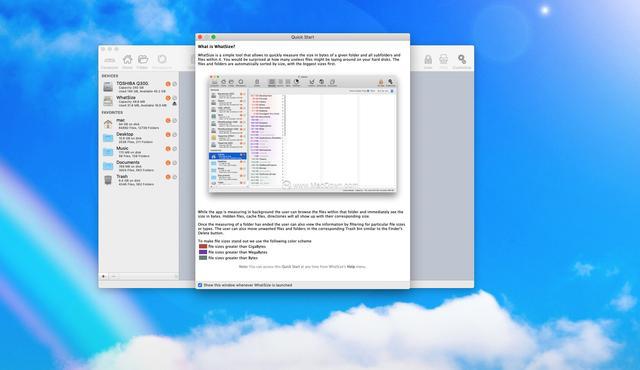Click orange measure icon for TOSHIBA Q300
Viewport: 640px width, 370px height.
tap(168, 84)
